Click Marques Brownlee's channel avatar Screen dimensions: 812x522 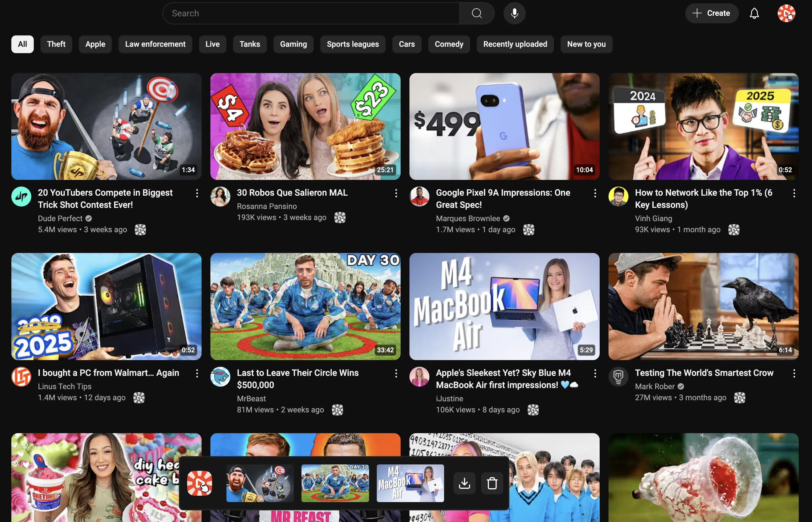[419, 197]
